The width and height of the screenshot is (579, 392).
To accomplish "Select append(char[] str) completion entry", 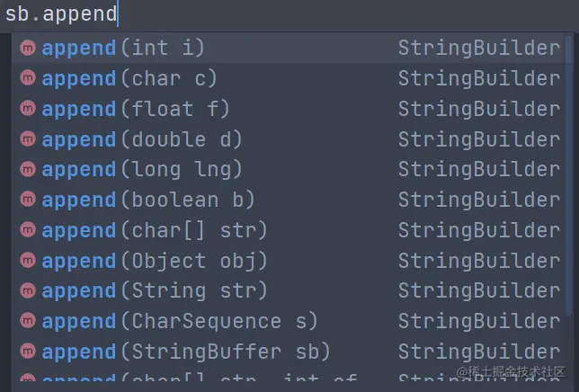I will click(155, 231).
